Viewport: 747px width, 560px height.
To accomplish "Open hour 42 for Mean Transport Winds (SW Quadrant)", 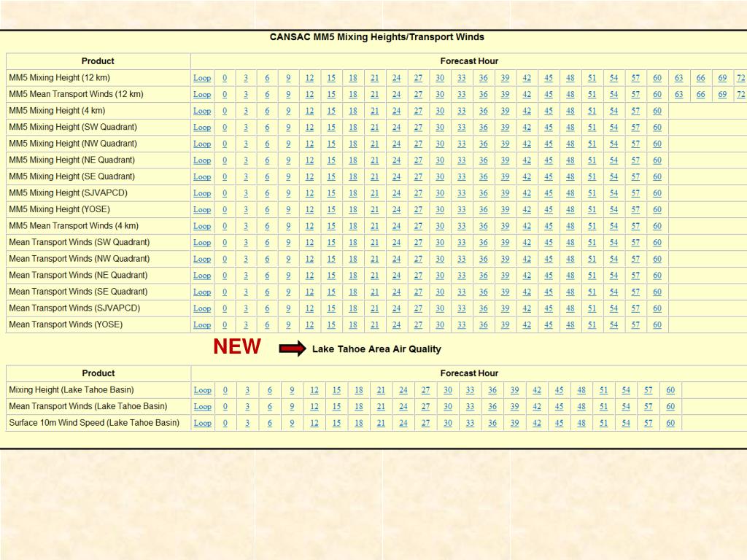I will pos(527,243).
